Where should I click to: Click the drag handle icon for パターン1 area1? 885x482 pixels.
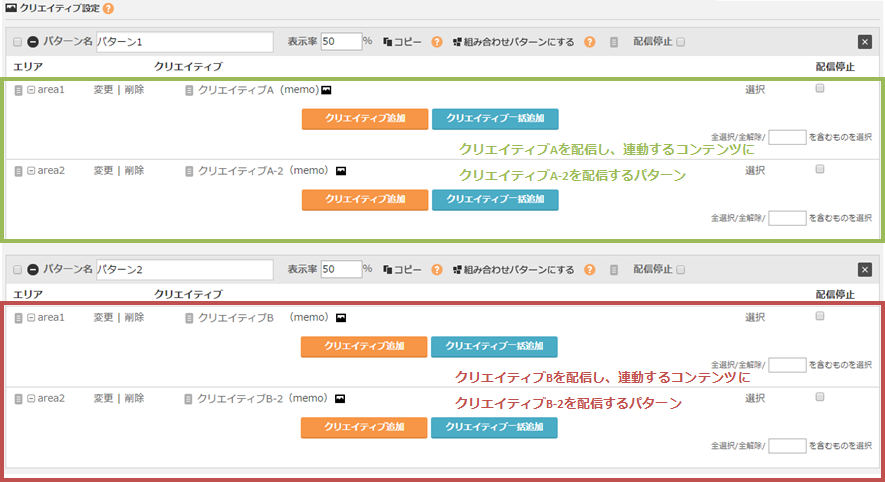coord(18,90)
